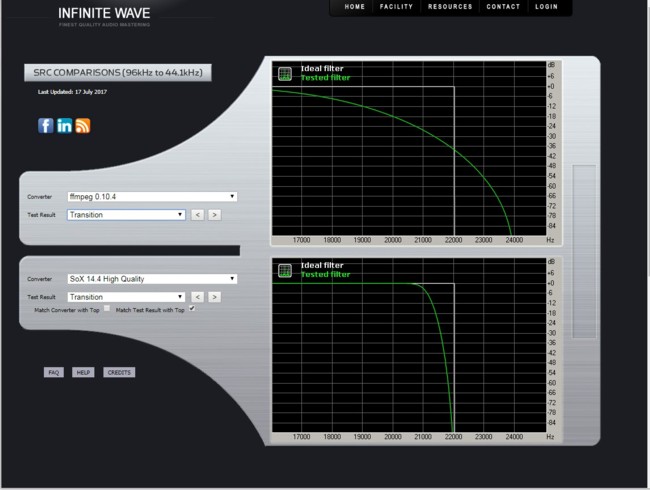650x490 pixels.
Task: Click the FAQ button
Action: pos(54,372)
